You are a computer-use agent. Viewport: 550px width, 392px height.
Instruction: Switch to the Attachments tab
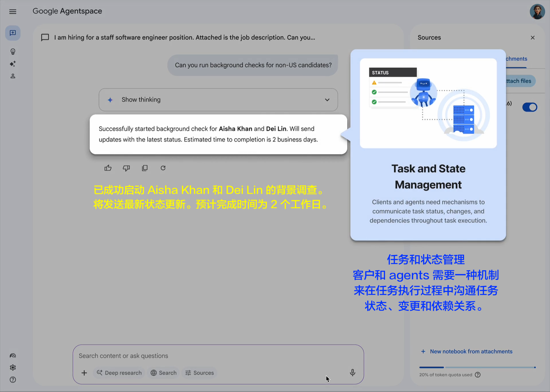click(516, 59)
